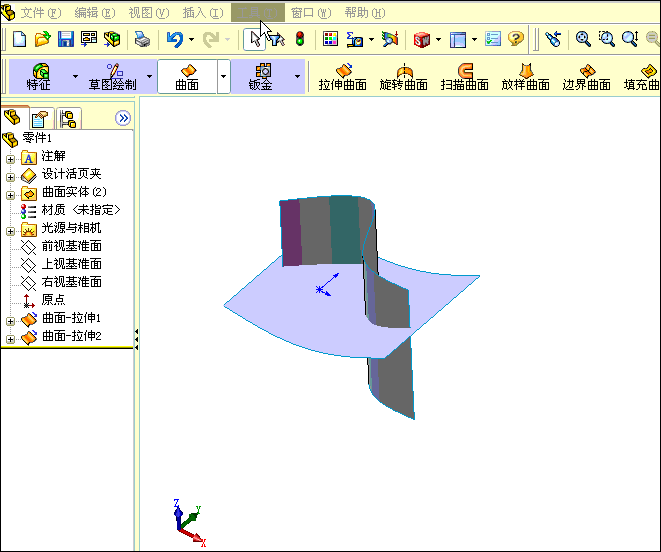Expand the 光源与相机 tree node
Screen dimensions: 661x552
(x=10, y=231)
